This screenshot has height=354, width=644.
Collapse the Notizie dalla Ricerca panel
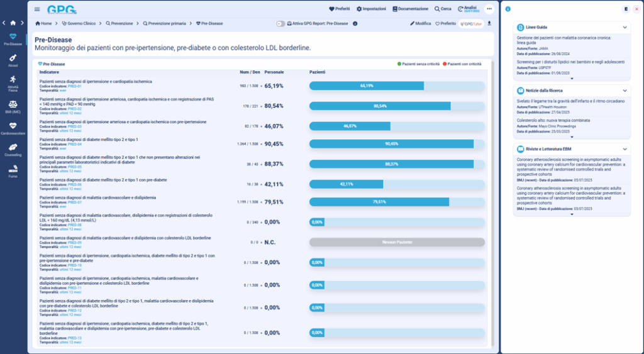pyautogui.click(x=625, y=91)
